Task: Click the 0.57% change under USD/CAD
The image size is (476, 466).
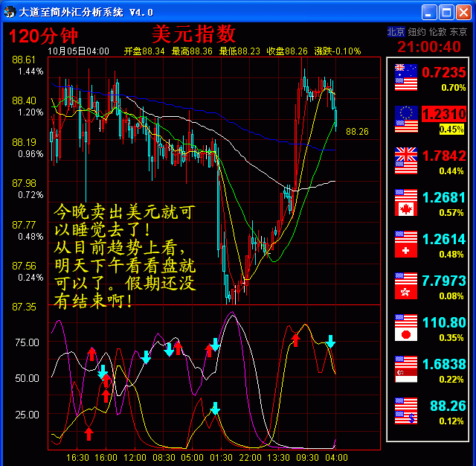Action: pyautogui.click(x=451, y=213)
